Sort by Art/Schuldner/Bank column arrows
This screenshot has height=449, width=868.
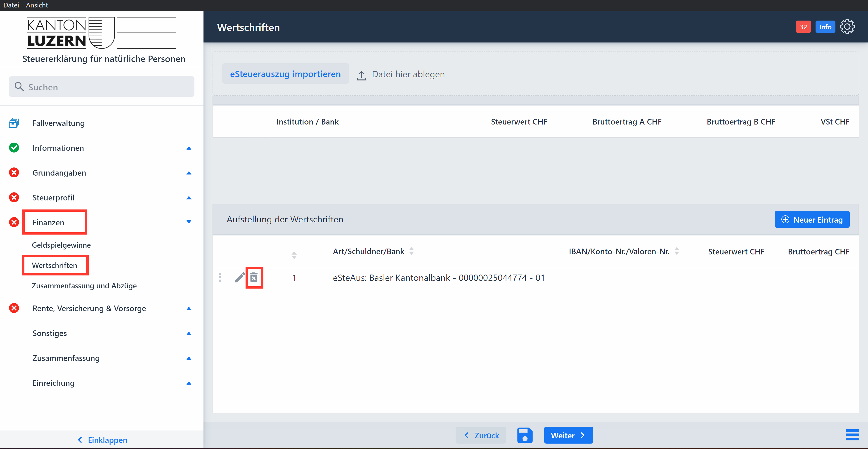412,251
